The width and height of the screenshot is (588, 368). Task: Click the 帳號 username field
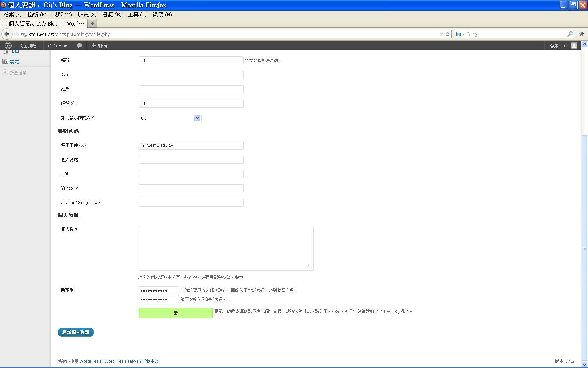tap(191, 60)
